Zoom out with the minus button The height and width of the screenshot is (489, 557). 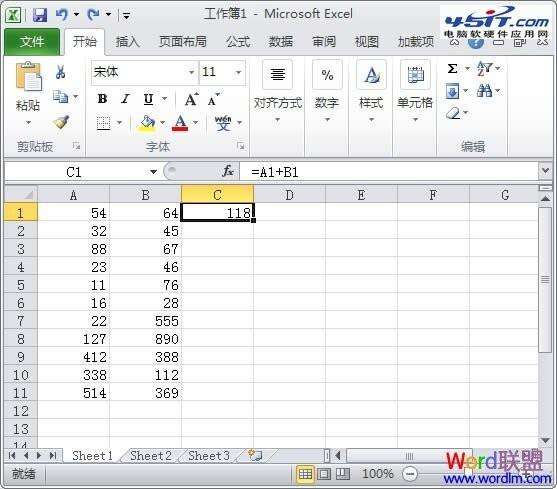[x=410, y=474]
